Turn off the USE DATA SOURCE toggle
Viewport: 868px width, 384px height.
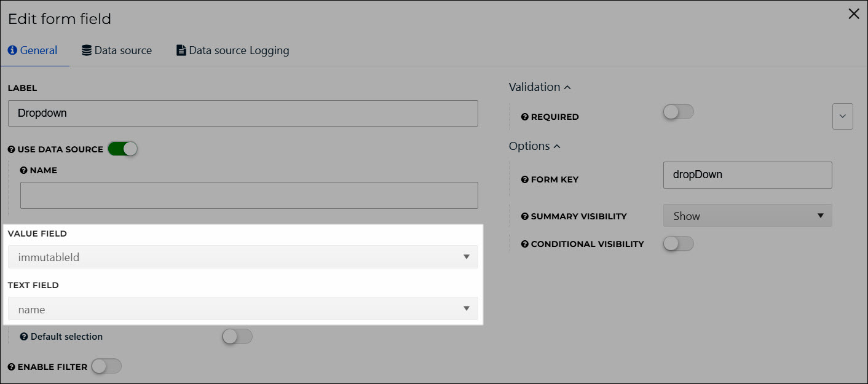tap(122, 149)
